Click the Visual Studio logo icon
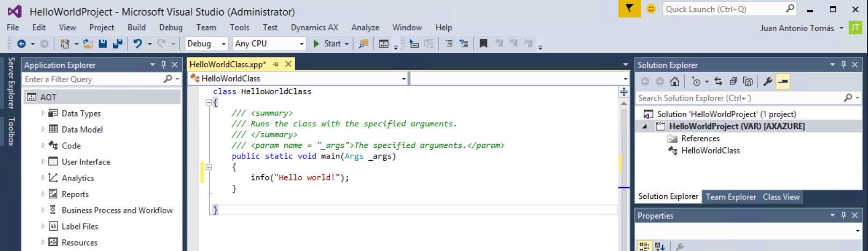Screen dimensions: 868x251 tap(15, 11)
